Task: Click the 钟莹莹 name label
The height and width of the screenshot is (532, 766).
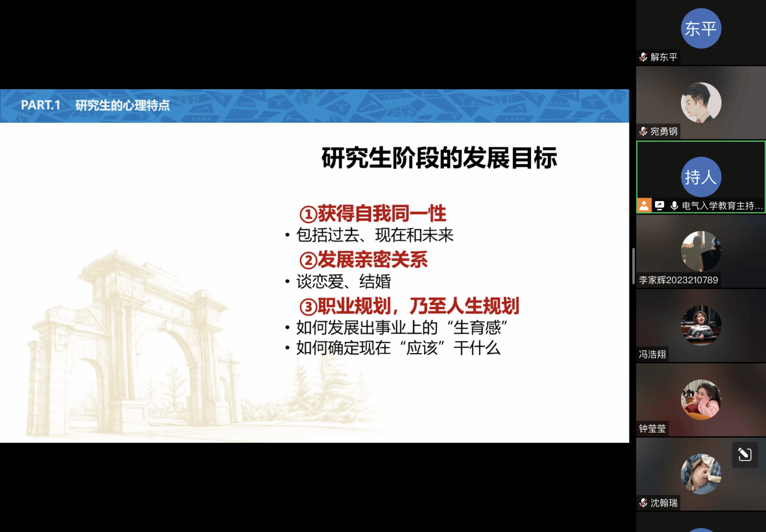Action: coord(652,428)
